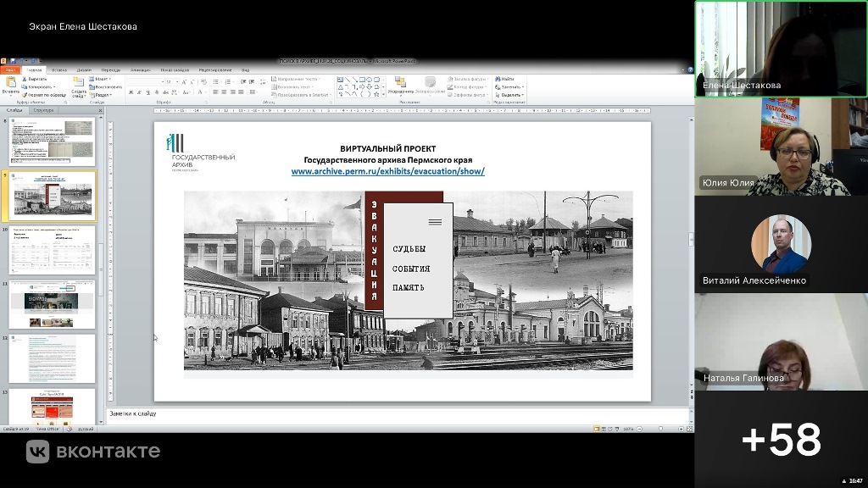Click the Cut (Вырезать) scissors icon
The image size is (868, 488).
coord(23,79)
